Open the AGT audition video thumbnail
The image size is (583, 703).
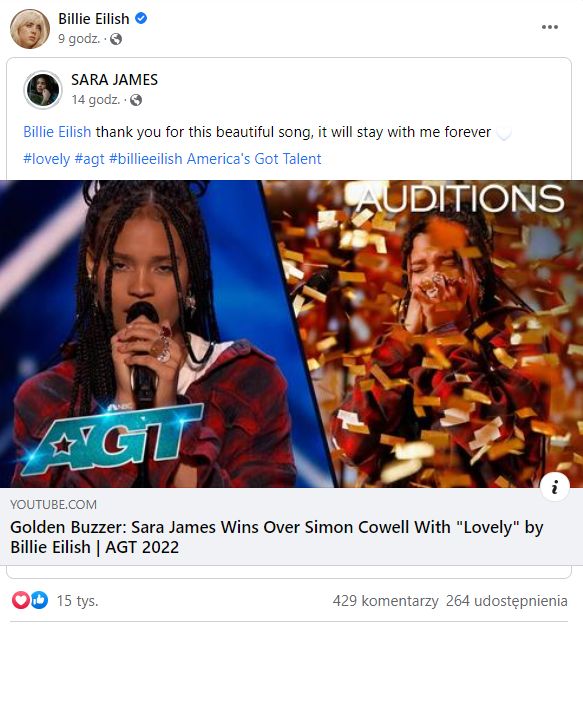(x=292, y=334)
